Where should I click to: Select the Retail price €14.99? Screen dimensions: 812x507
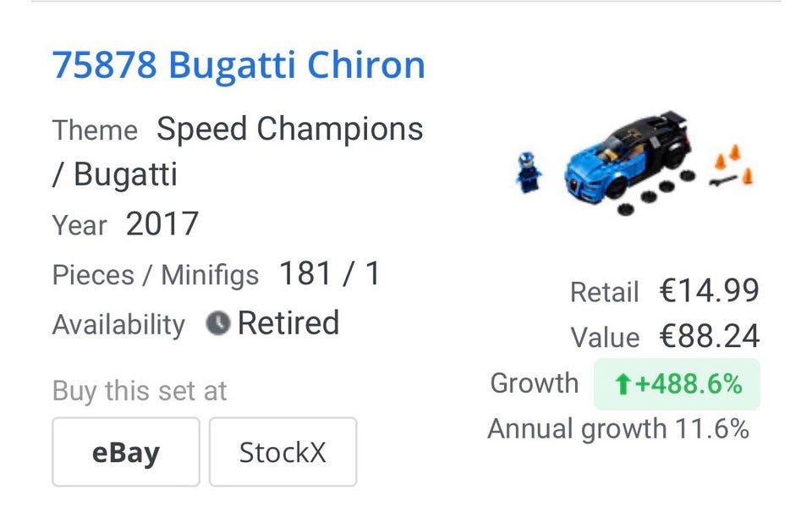pos(709,291)
